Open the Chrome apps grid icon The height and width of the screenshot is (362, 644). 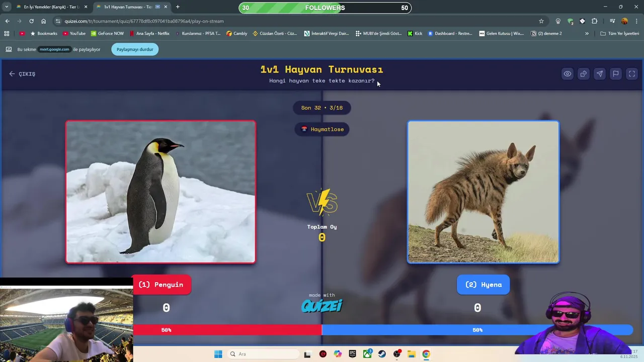(x=7, y=34)
